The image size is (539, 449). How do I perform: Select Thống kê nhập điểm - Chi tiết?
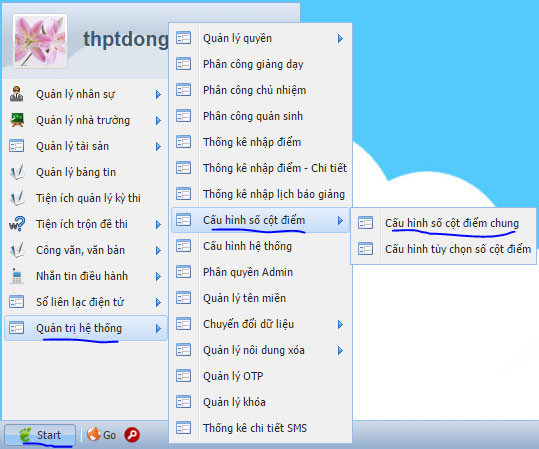[260, 168]
